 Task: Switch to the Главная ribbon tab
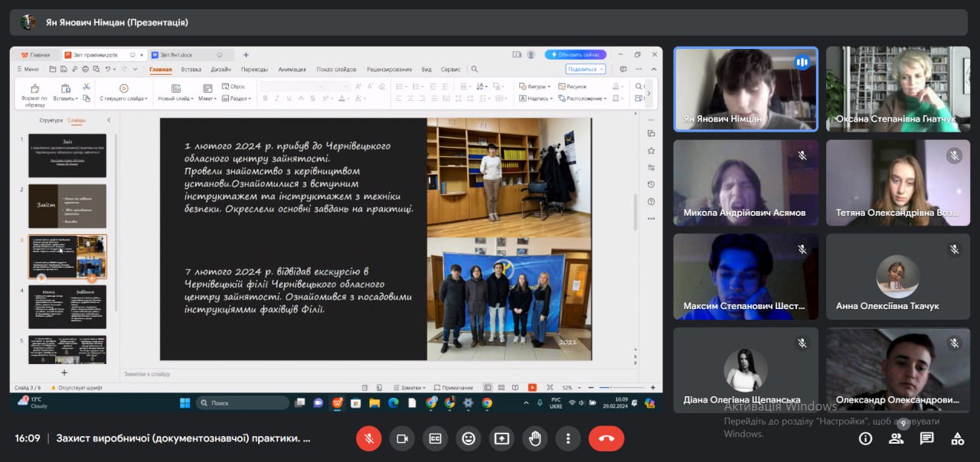tap(161, 69)
